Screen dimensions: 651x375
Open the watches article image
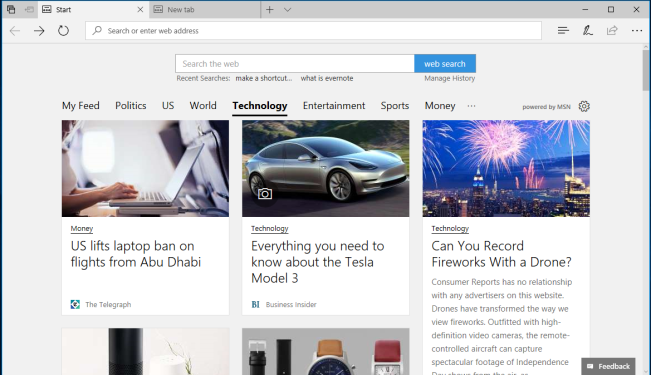(326, 352)
